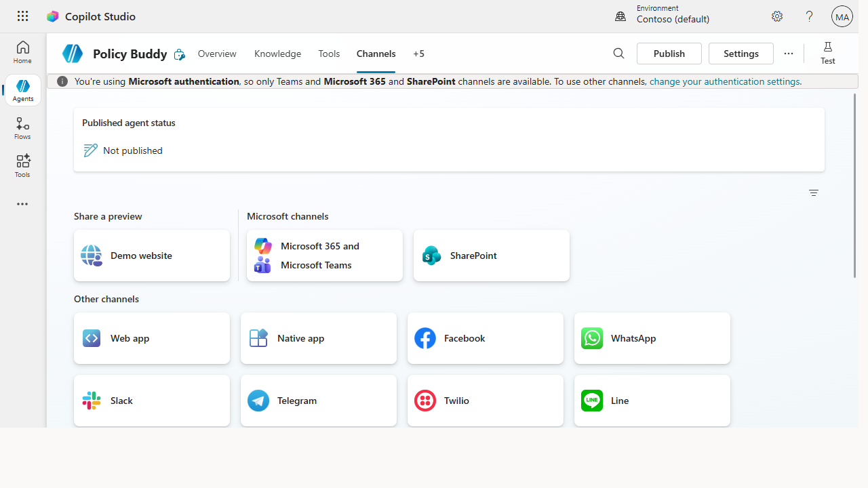868x488 pixels.
Task: Open the Slack channel tile
Action: tap(152, 401)
